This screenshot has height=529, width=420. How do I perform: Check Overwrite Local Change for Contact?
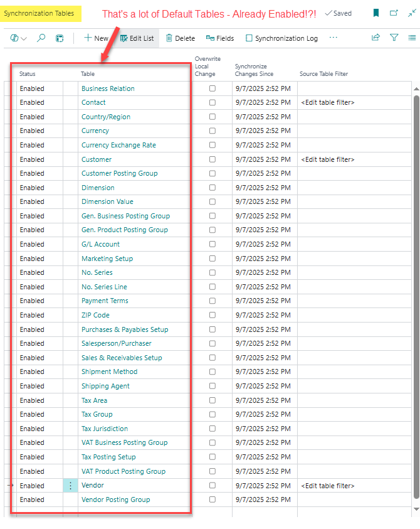213,103
